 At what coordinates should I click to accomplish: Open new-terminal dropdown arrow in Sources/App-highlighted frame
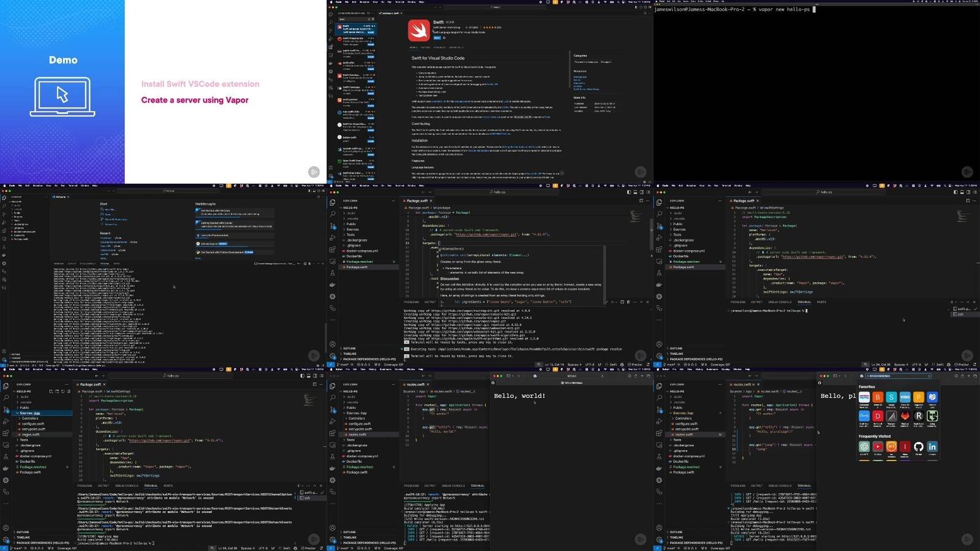point(303,486)
